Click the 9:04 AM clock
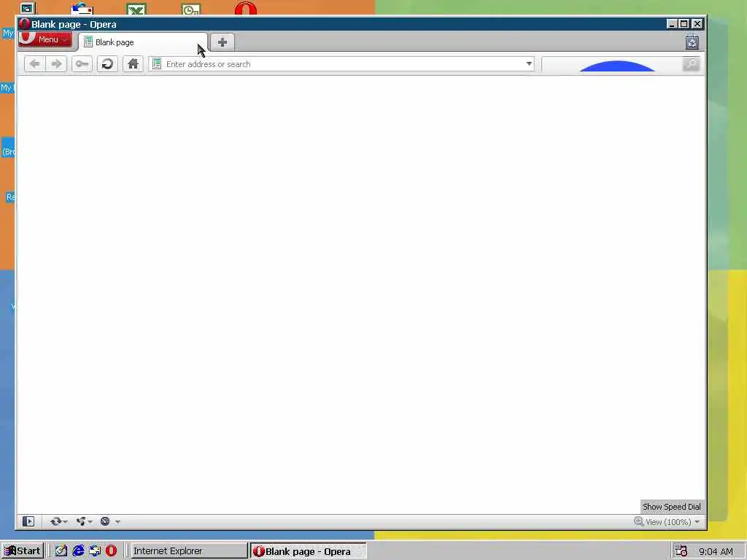The image size is (747, 560). (x=716, y=551)
